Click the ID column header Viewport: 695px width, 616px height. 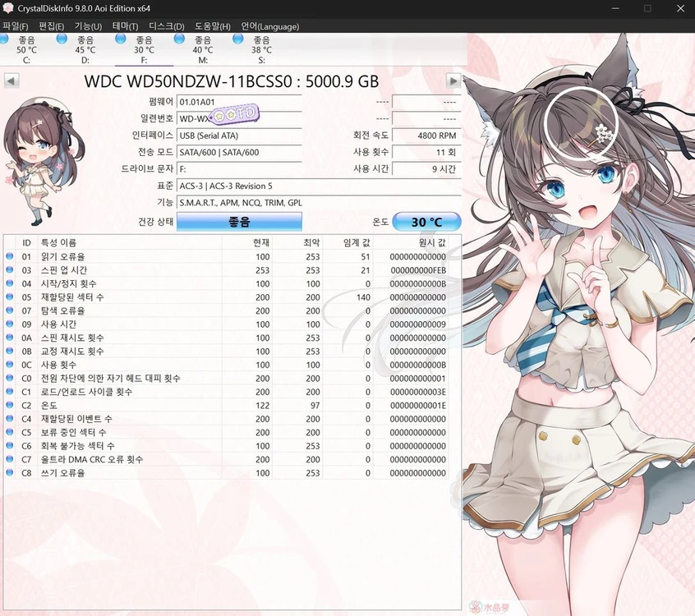[x=26, y=242]
